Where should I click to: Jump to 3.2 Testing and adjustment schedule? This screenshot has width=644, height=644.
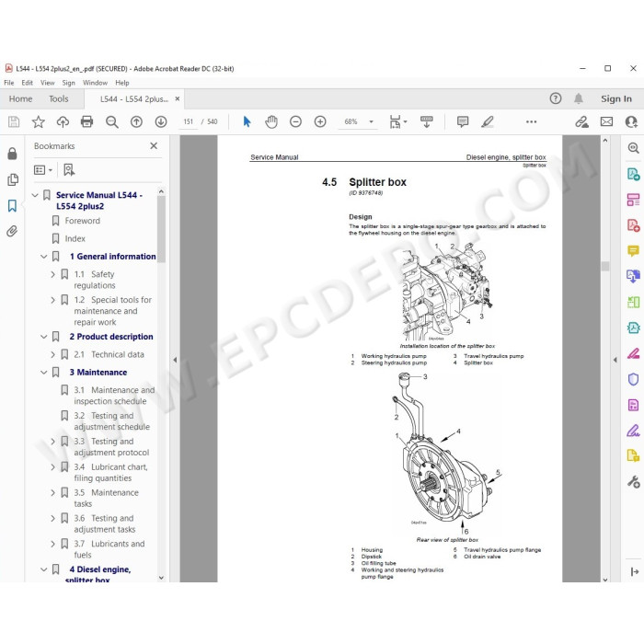coord(111,421)
